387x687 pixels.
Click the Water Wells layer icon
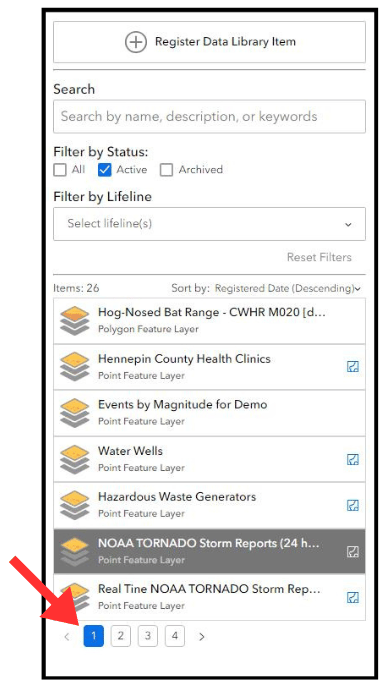coord(75,460)
